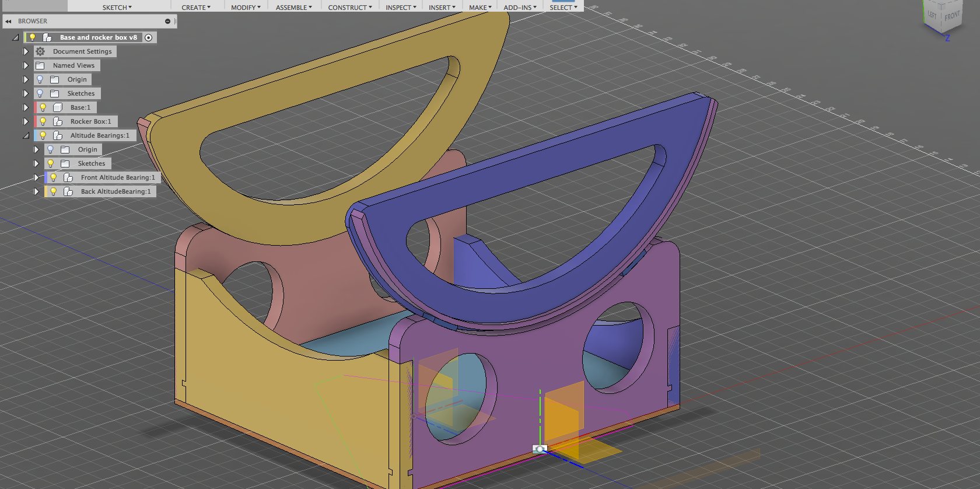Open the SKETCH dropdown menu
Viewport: 980px width, 489px height.
[117, 8]
